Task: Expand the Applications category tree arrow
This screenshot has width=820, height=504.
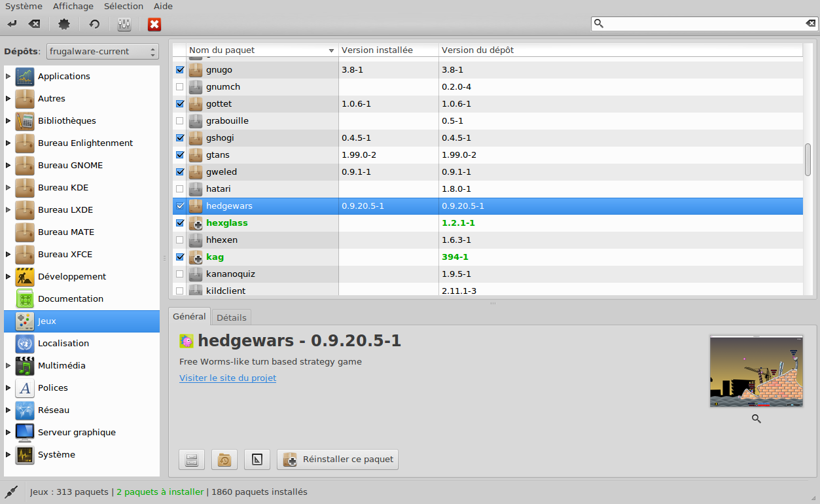Action: 9,77
